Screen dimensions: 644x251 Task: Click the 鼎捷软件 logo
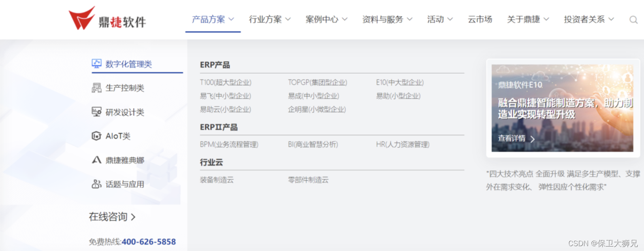(107, 18)
